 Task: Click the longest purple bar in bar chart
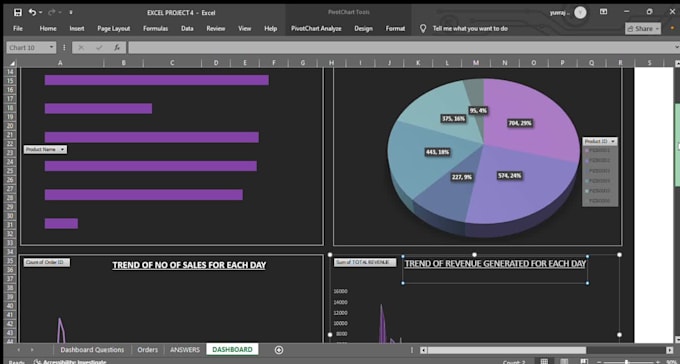pyautogui.click(x=157, y=80)
